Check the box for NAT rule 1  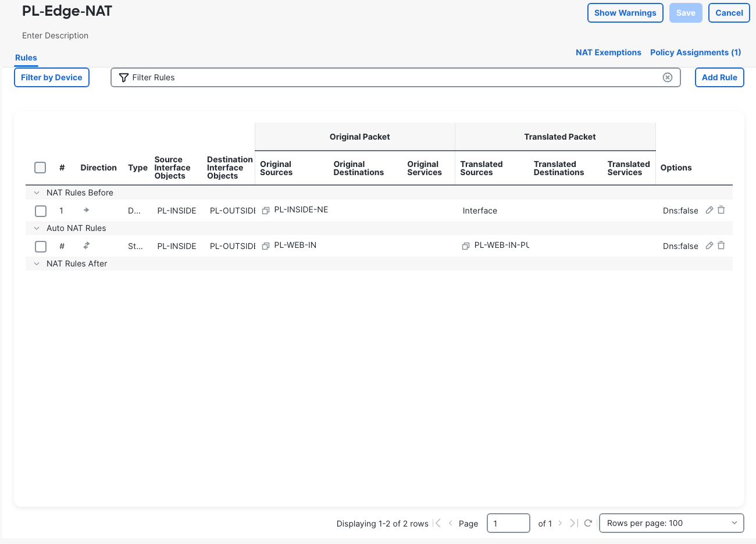tap(40, 211)
